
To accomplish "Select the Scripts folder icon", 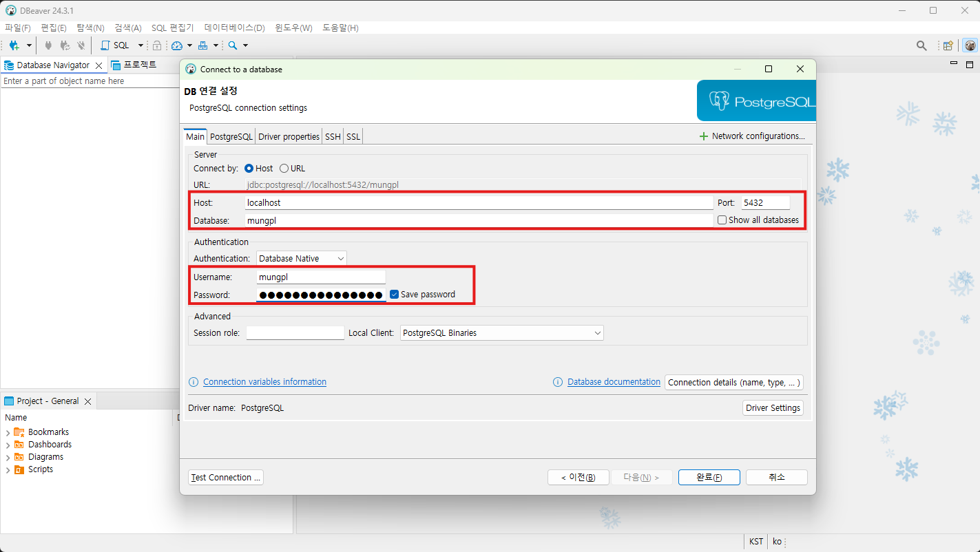I will 19,469.
